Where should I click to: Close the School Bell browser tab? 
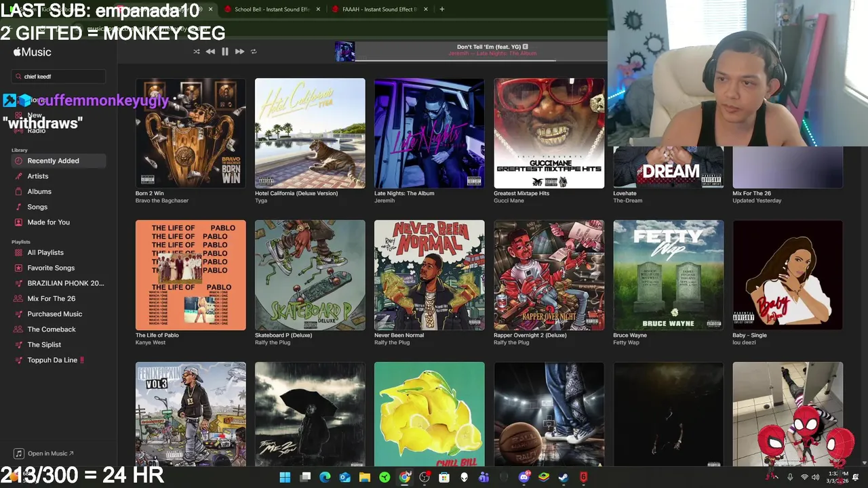[318, 9]
